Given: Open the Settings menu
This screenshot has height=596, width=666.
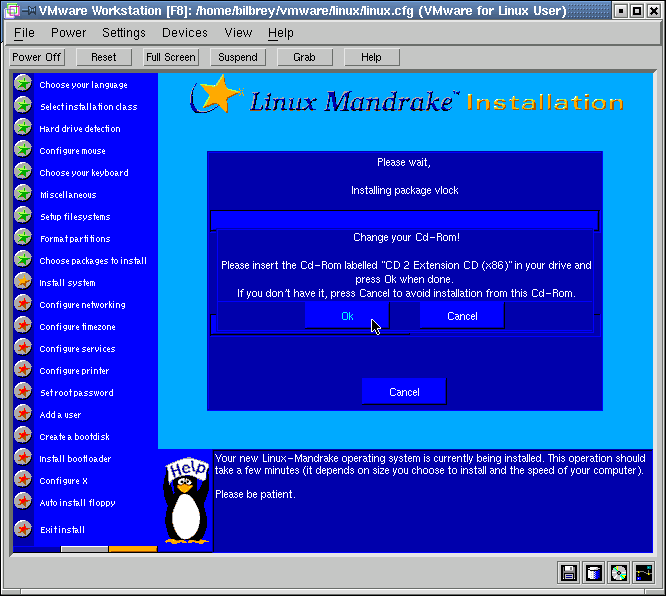Looking at the screenshot, I should [x=124, y=33].
